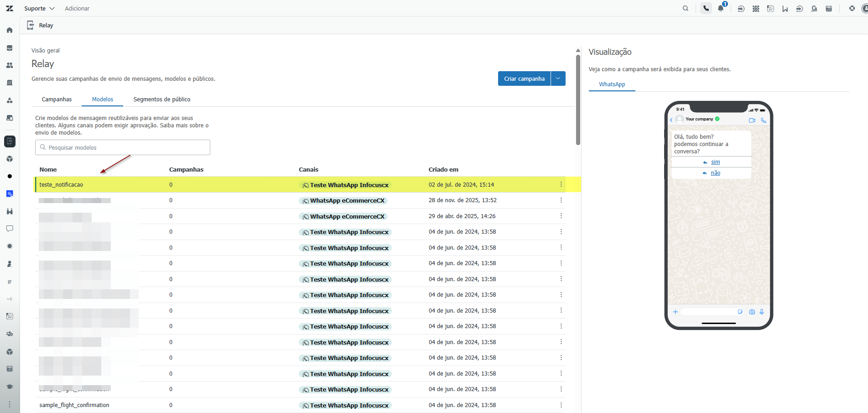Viewport: 868px width, 413px height.
Task: Click the preview message 'Olá, tudo bem?'
Action: tap(694, 136)
